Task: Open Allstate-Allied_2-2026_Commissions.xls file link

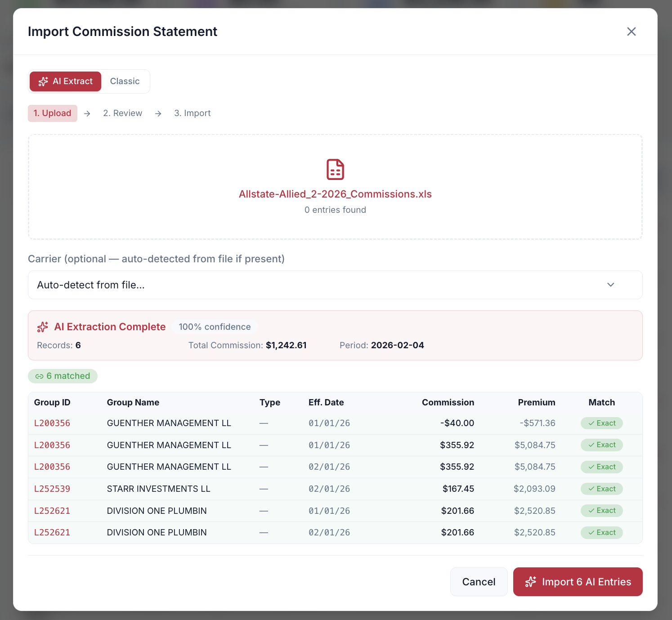Action: [335, 194]
